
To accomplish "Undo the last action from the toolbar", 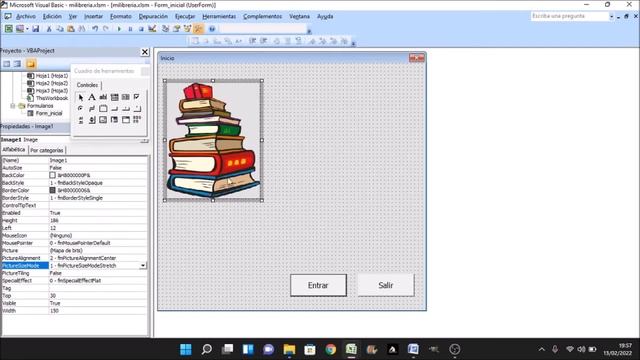I will tap(95, 29).
